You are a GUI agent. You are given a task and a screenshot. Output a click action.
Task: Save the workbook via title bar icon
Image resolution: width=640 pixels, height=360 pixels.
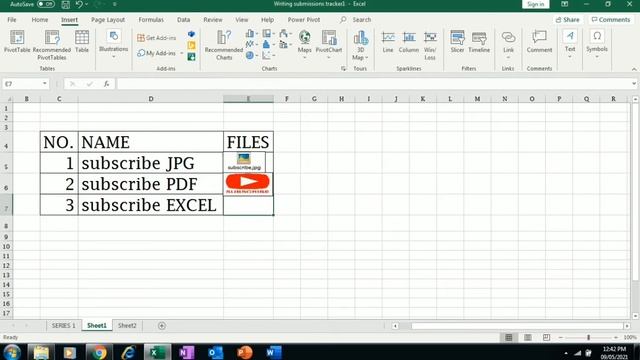coord(65,4)
